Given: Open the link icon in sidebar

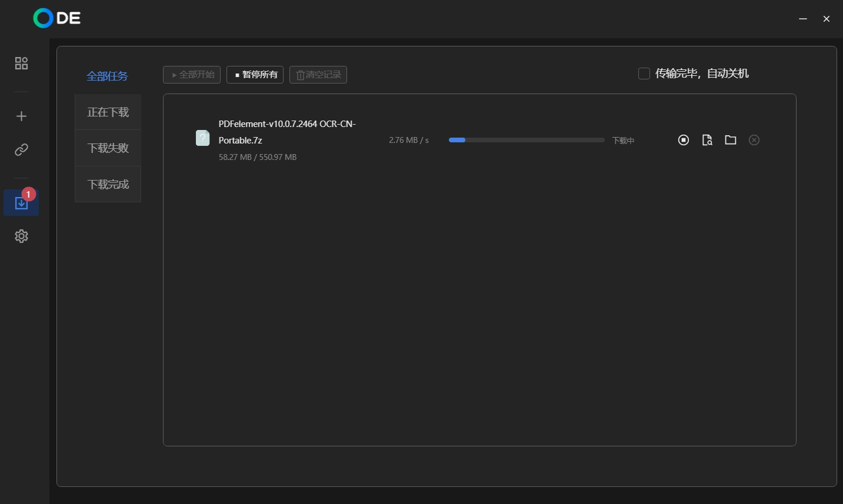Looking at the screenshot, I should pyautogui.click(x=21, y=150).
